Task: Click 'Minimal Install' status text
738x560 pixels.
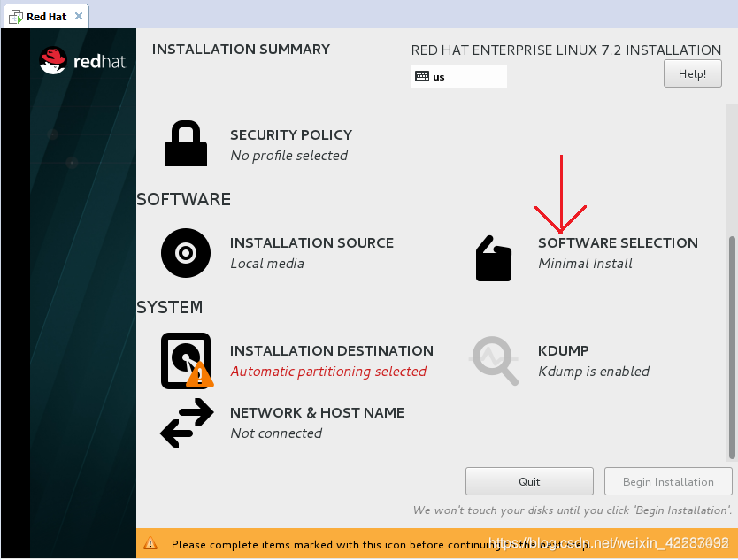Action: (585, 264)
